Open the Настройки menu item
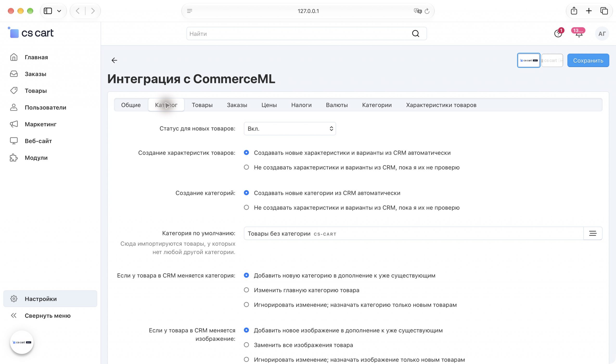Image resolution: width=616 pixels, height=364 pixels. [50, 299]
